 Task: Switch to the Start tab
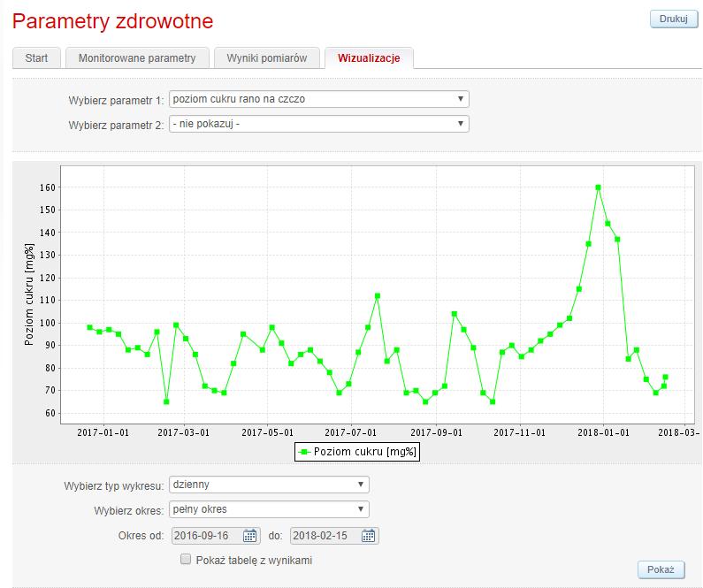tap(36, 57)
